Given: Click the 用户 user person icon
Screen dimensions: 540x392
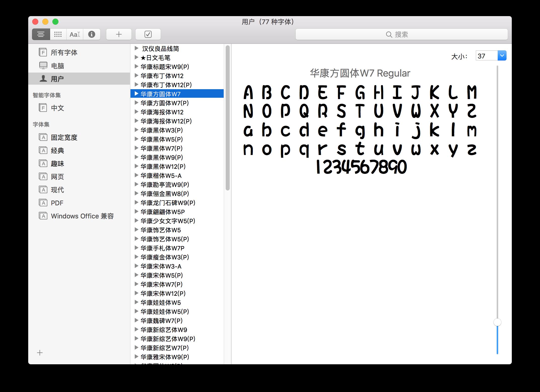Looking at the screenshot, I should pos(43,79).
